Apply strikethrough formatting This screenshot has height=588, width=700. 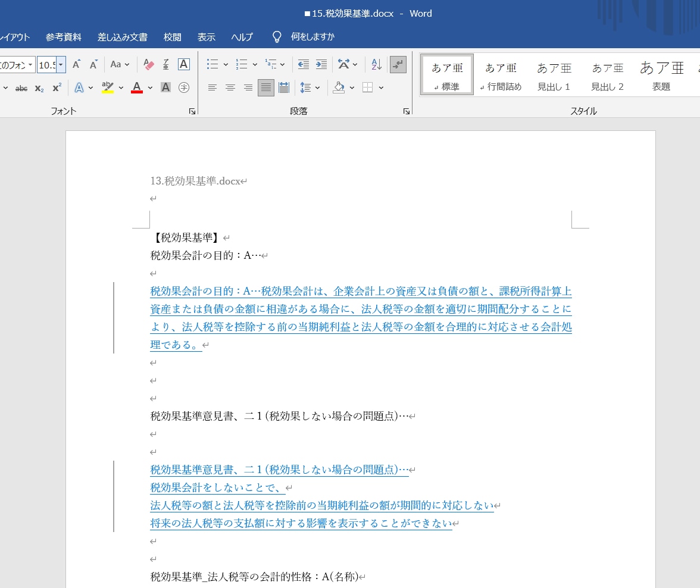pyautogui.click(x=21, y=88)
